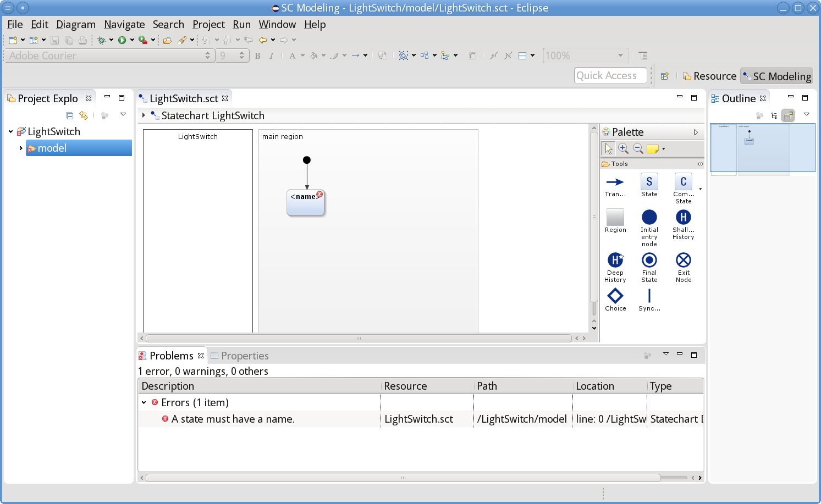Close the LightSwitch.sct editor tab
This screenshot has height=504, width=821.
click(225, 98)
